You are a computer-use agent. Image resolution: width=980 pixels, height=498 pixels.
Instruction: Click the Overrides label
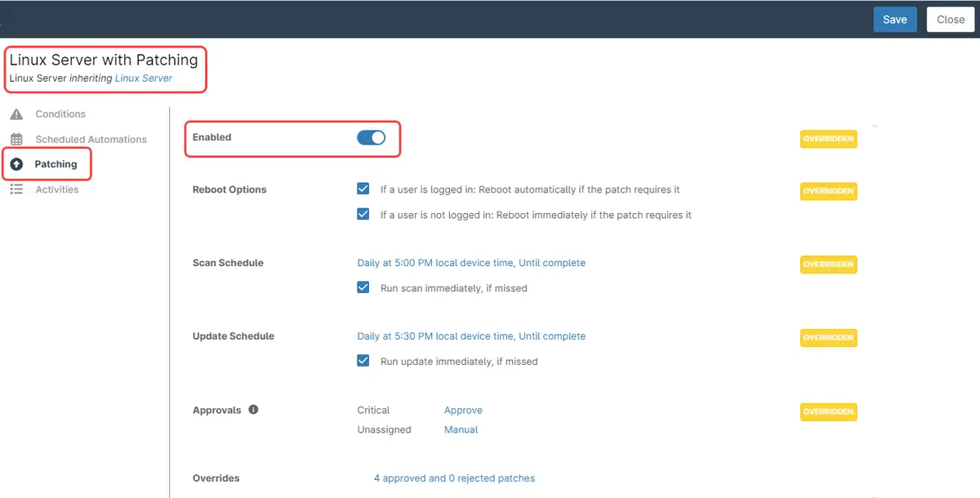click(216, 478)
